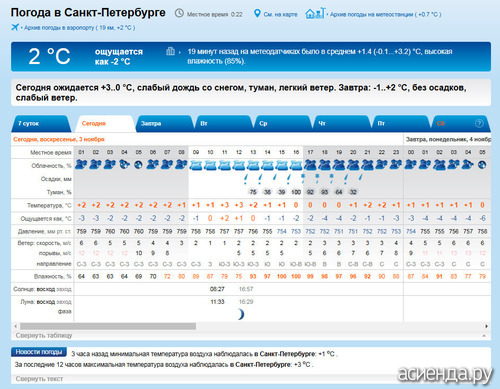This screenshot has height=389, width=500.
Task: Collapse the table via Свернуть таблицу
Action: point(44,335)
